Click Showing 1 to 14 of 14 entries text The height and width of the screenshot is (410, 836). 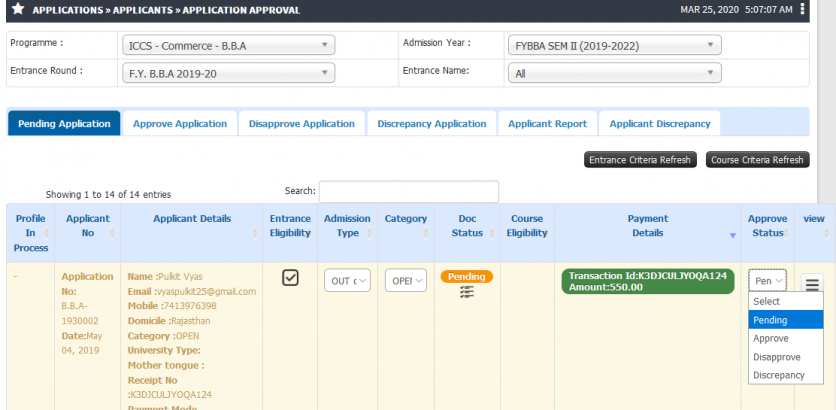click(x=108, y=195)
